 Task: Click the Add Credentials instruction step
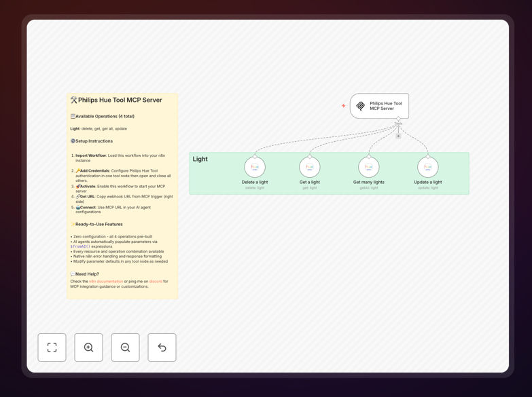124,176
